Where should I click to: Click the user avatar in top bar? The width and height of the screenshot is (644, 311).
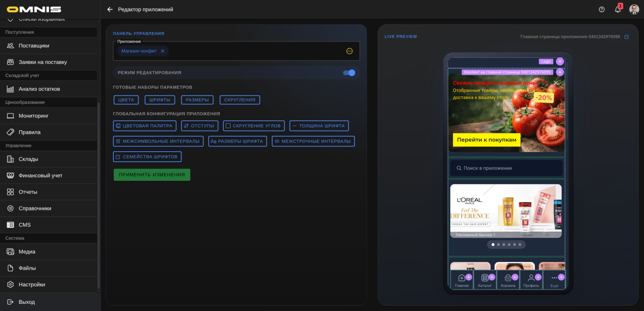634,9
